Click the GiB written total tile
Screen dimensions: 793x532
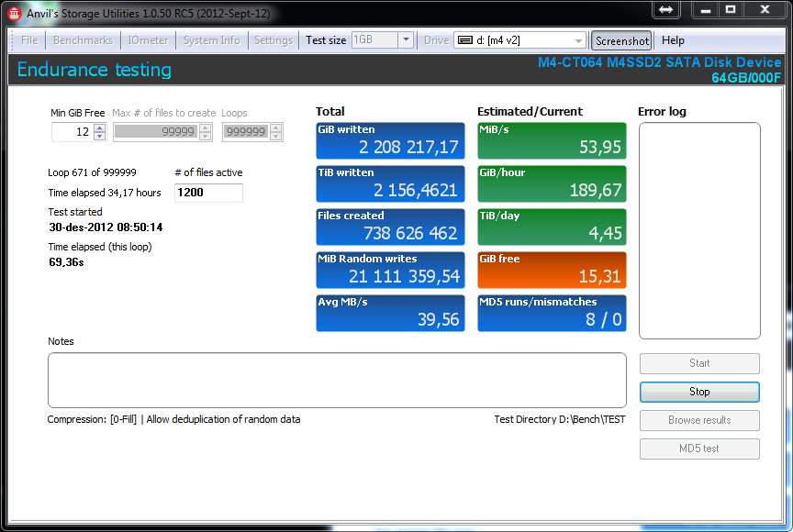390,140
